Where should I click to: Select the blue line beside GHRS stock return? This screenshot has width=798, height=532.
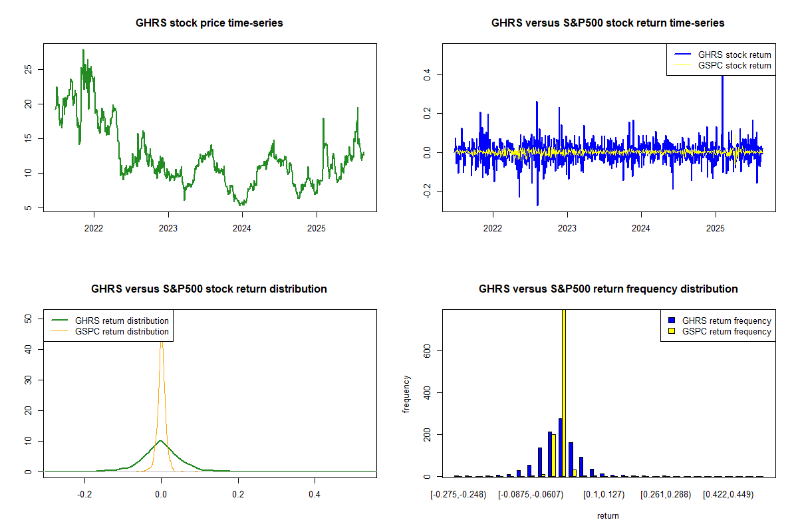click(682, 55)
